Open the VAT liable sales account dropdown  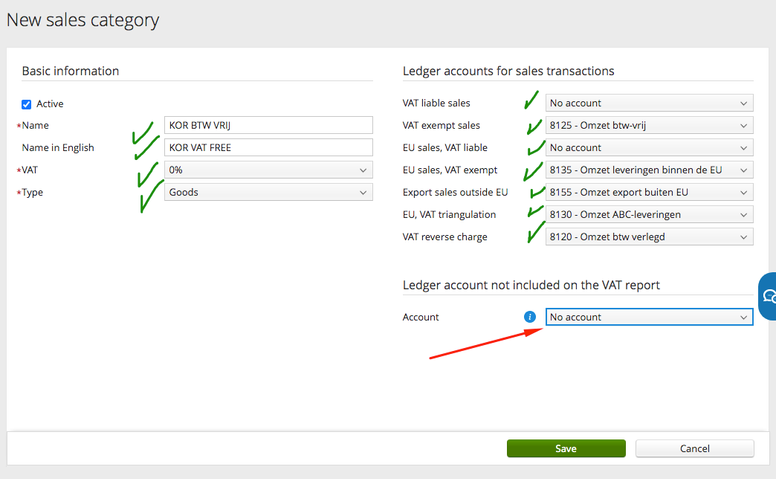[649, 103]
